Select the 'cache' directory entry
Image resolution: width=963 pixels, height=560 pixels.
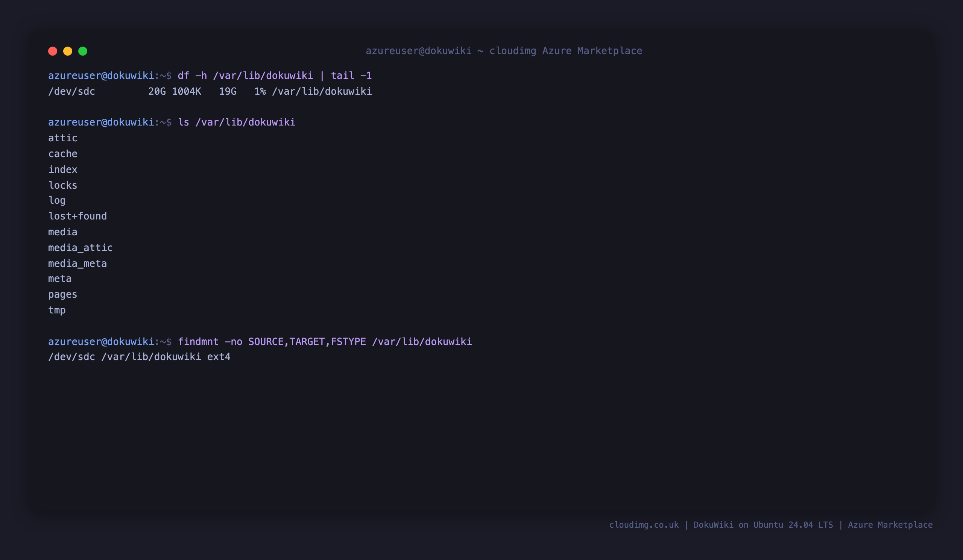[x=63, y=154]
